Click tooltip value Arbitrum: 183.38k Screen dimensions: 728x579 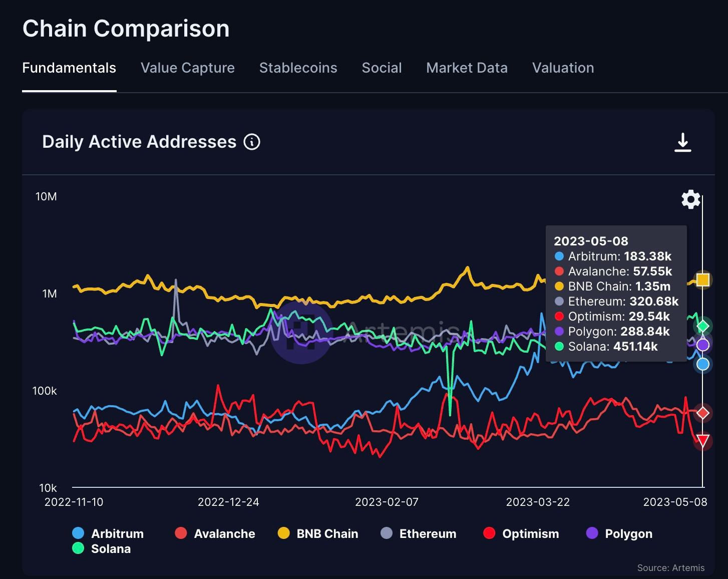(613, 256)
